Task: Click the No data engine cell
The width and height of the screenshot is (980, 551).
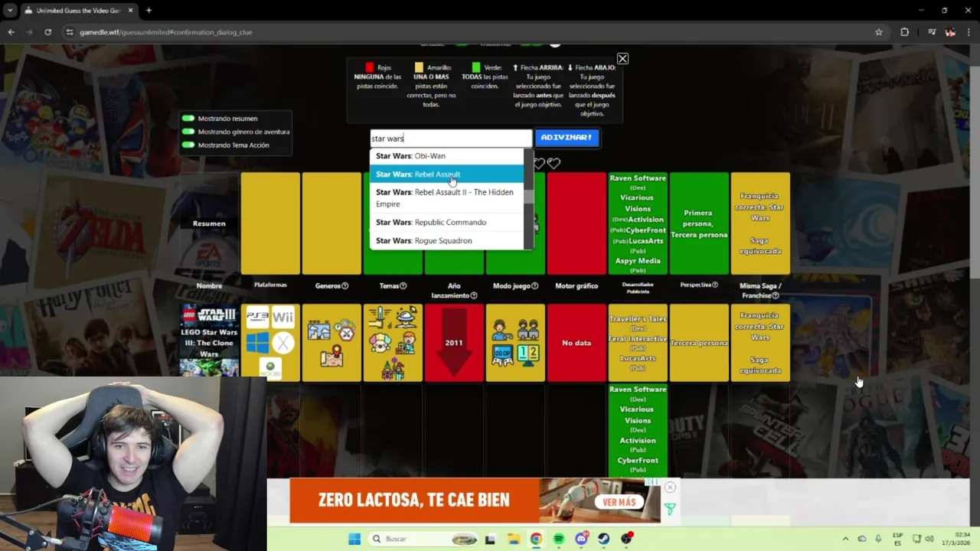Action: pyautogui.click(x=577, y=343)
